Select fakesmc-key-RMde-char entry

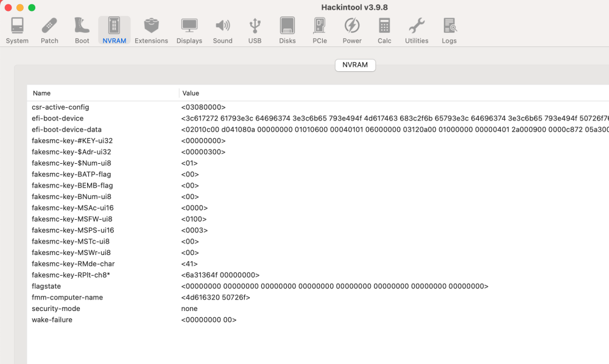(73, 264)
